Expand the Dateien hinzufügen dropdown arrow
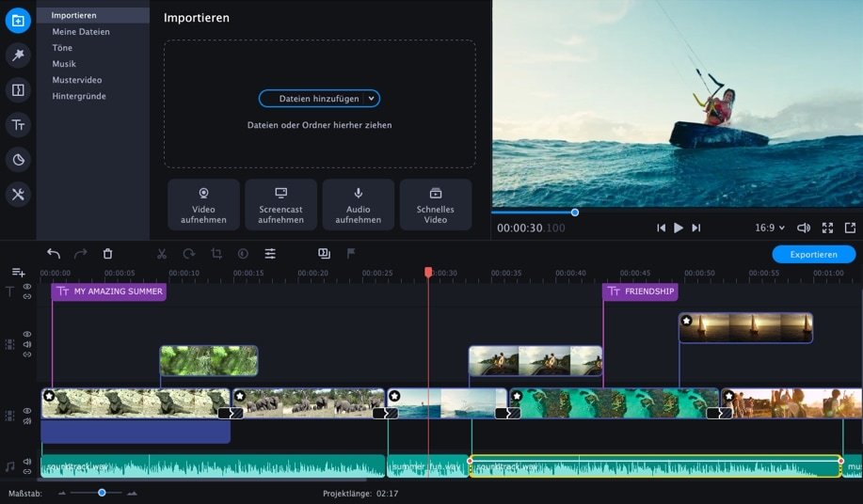 (x=372, y=99)
